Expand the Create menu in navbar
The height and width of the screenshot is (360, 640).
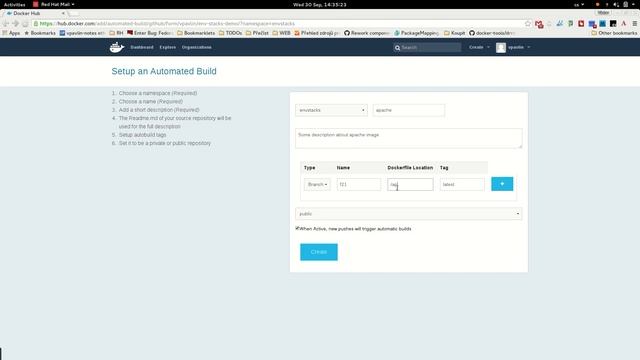[x=479, y=47]
